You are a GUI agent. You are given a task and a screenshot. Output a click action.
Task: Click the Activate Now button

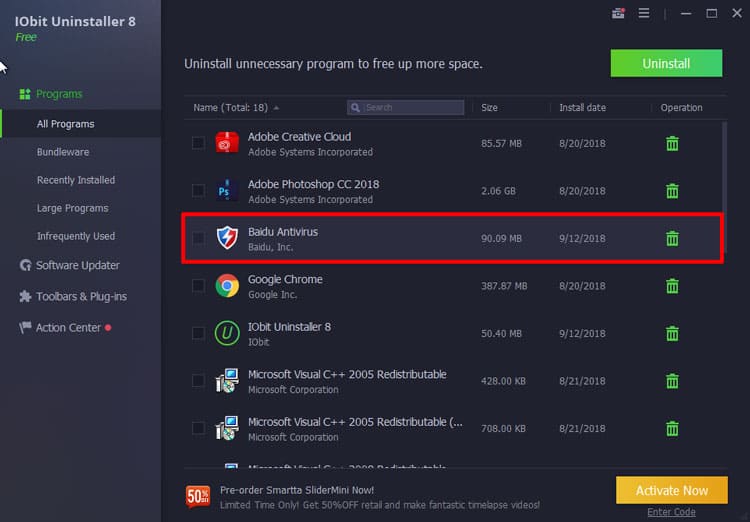(x=672, y=490)
